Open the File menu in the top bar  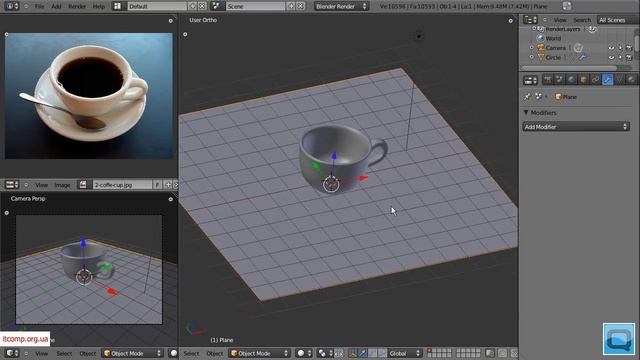(39, 6)
